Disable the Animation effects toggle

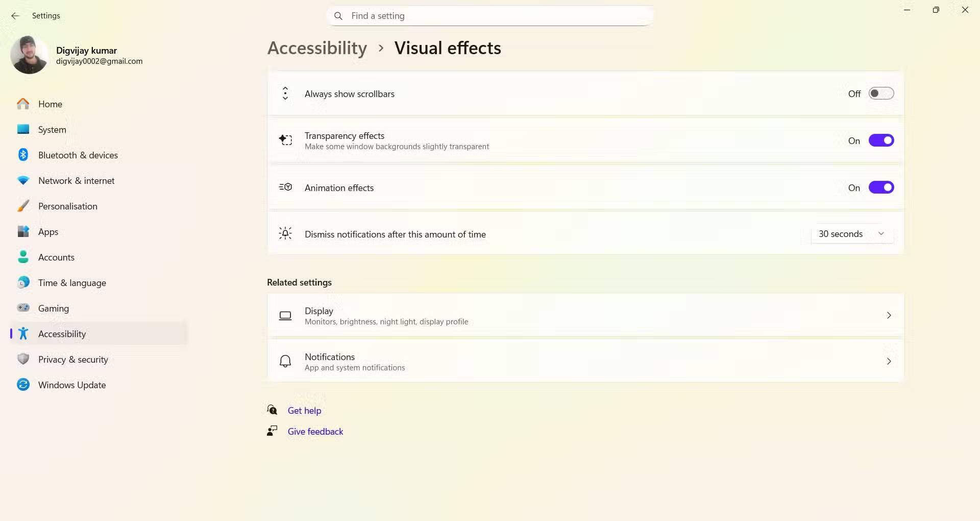pyautogui.click(x=881, y=187)
